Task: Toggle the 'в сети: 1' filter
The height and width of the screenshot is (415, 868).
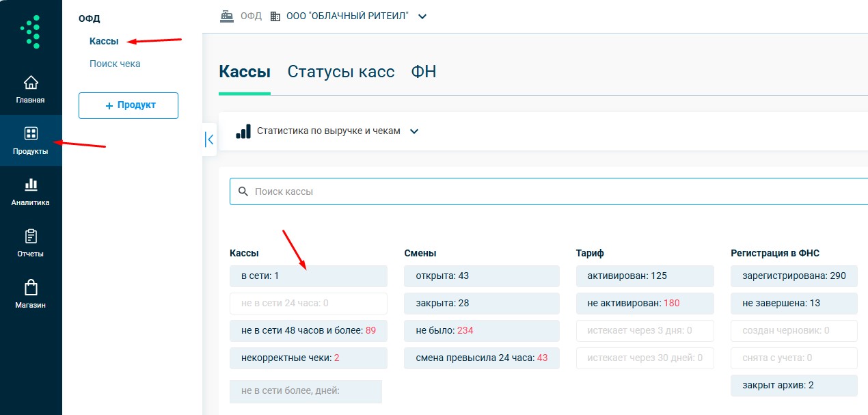Action: pyautogui.click(x=308, y=276)
